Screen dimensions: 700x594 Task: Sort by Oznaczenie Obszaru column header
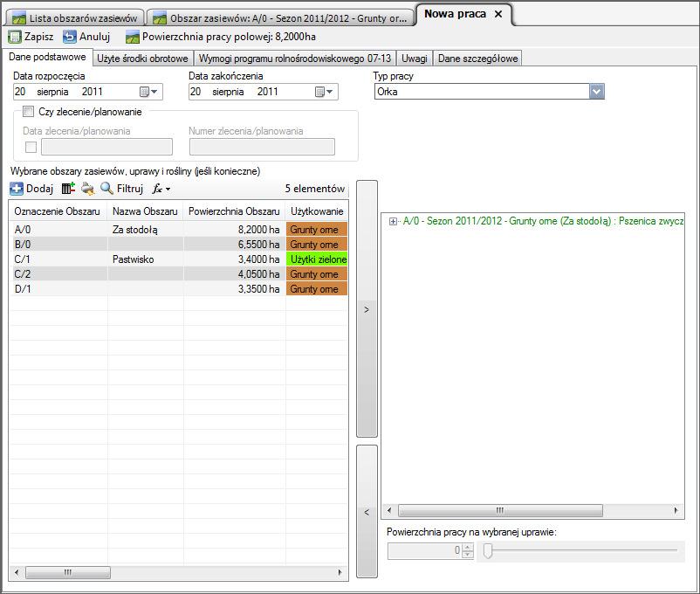pyautogui.click(x=57, y=211)
